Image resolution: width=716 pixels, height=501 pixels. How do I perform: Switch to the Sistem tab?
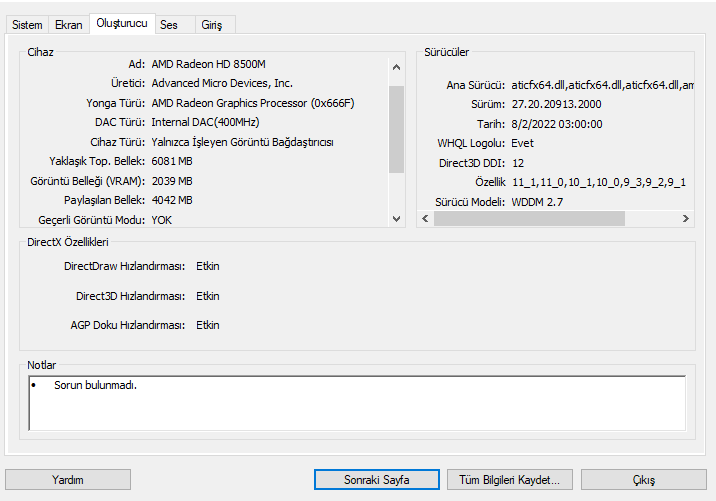tap(27, 24)
